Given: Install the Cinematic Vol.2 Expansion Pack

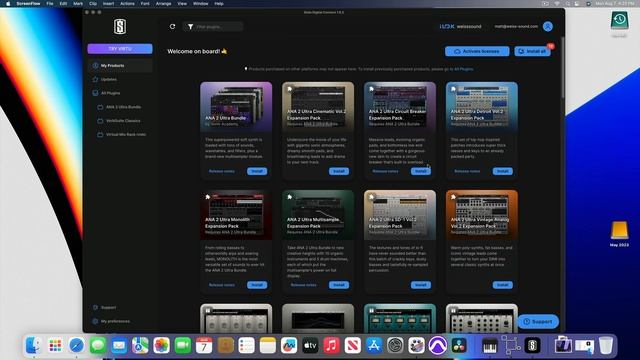Looking at the screenshot, I should (x=339, y=171).
